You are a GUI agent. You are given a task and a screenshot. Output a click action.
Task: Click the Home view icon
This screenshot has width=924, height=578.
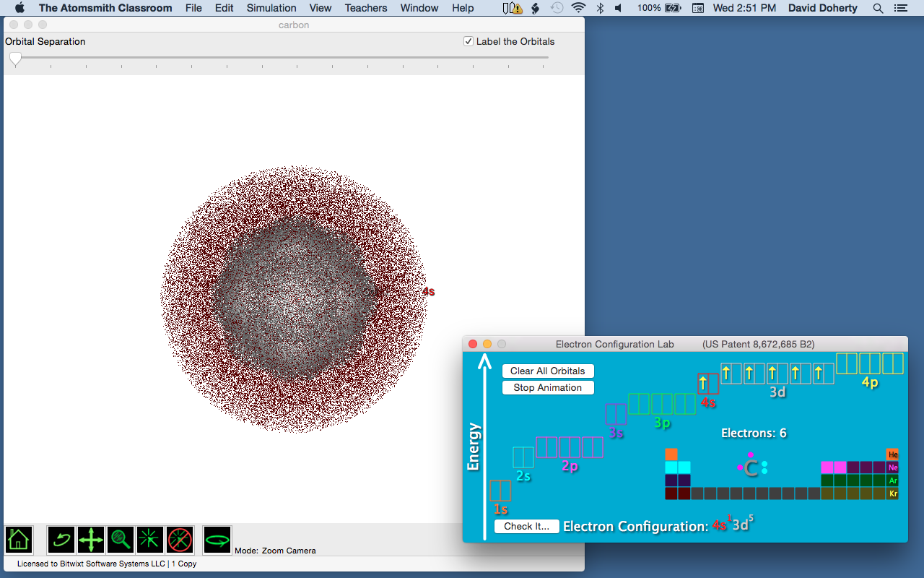(x=19, y=540)
